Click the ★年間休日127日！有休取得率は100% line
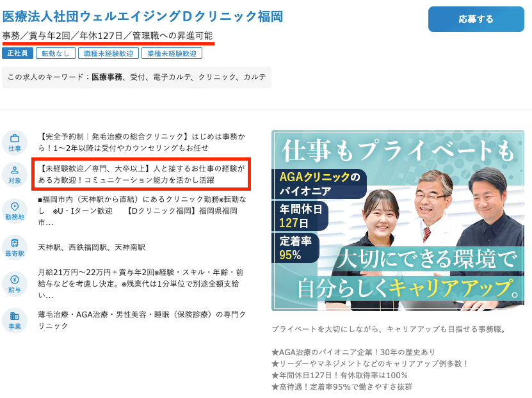This screenshot has width=532, height=398. click(340, 376)
